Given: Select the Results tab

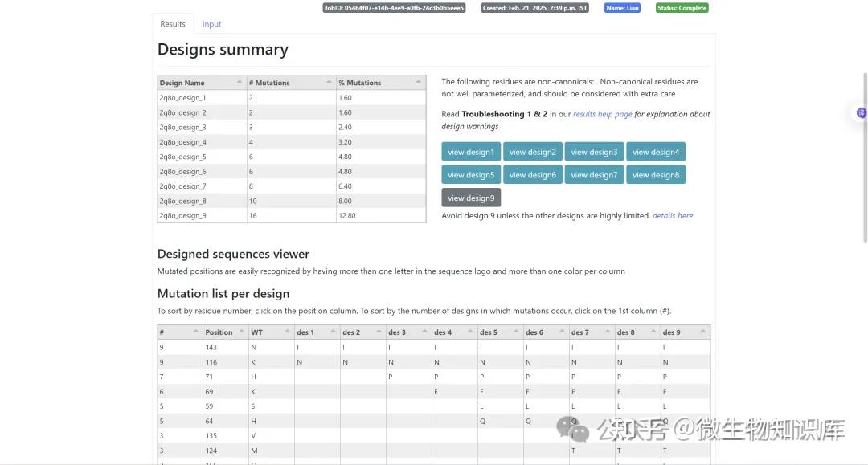Looking at the screenshot, I should pyautogui.click(x=172, y=23).
